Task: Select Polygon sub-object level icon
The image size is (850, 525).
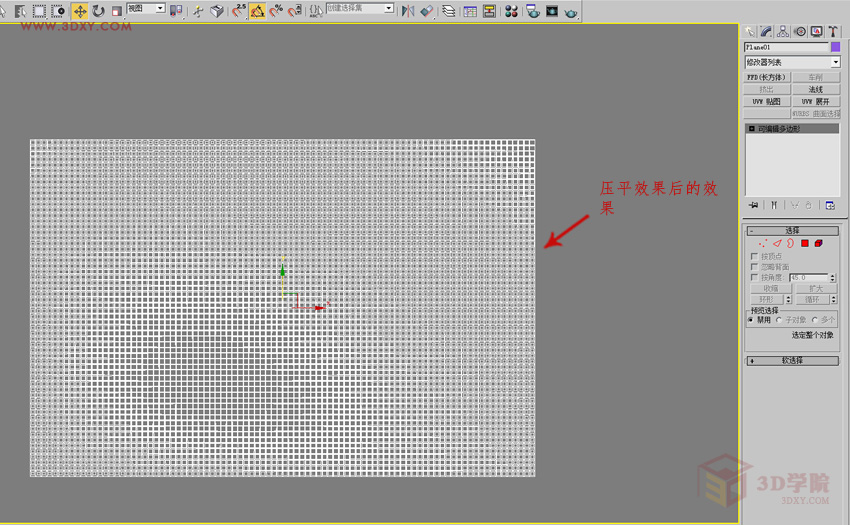Action: pyautogui.click(x=805, y=244)
